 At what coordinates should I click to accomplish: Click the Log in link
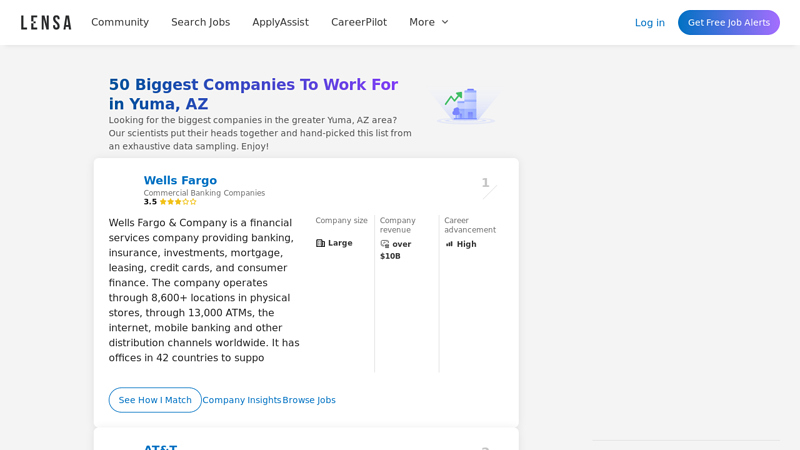[x=649, y=22]
